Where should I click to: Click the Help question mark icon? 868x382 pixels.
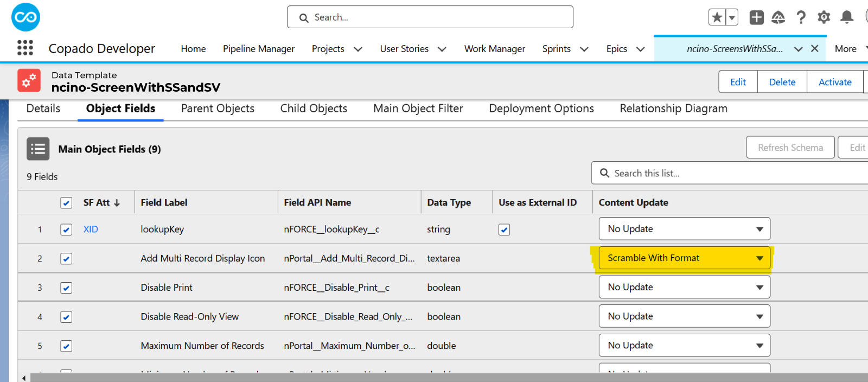pos(801,17)
